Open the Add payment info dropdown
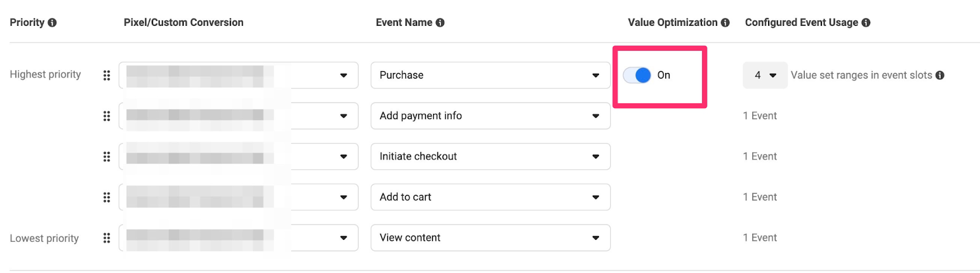This screenshot has height=273, width=980. coord(491,116)
